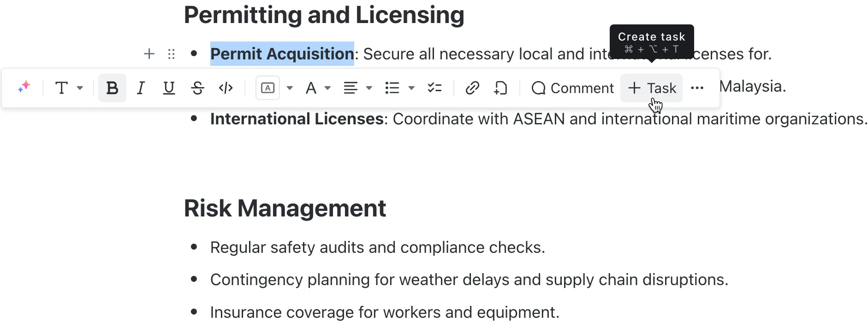Apply strikethrough to selected text
This screenshot has height=327, width=868.
[x=197, y=88]
